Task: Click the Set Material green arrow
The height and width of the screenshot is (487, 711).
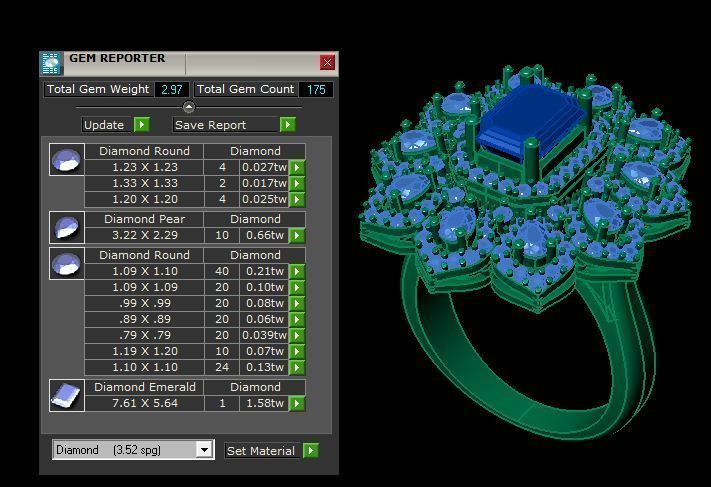Action: (311, 450)
